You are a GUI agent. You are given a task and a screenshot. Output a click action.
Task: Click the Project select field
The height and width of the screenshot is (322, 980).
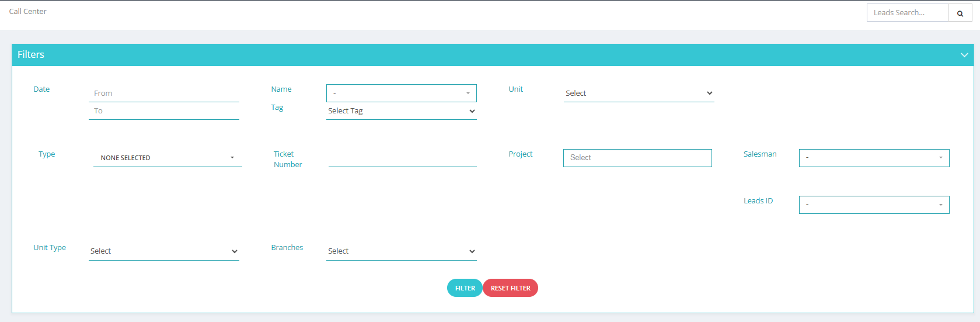(637, 158)
